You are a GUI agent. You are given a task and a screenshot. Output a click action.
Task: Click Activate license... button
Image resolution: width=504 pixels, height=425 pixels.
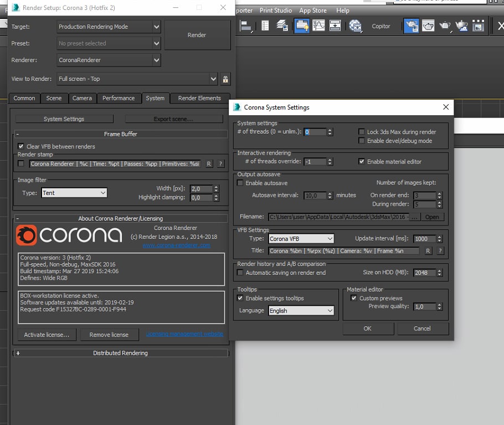pos(47,335)
